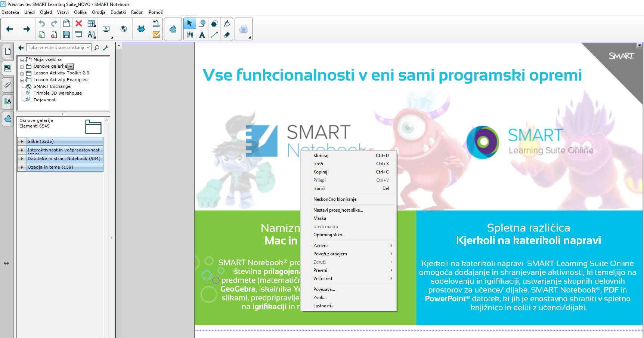Open the Vstavi menu
This screenshot has height=338, width=644.
click(x=63, y=12)
